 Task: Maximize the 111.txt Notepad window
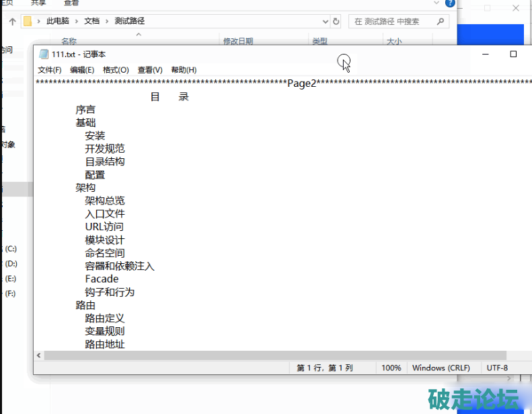coord(513,54)
